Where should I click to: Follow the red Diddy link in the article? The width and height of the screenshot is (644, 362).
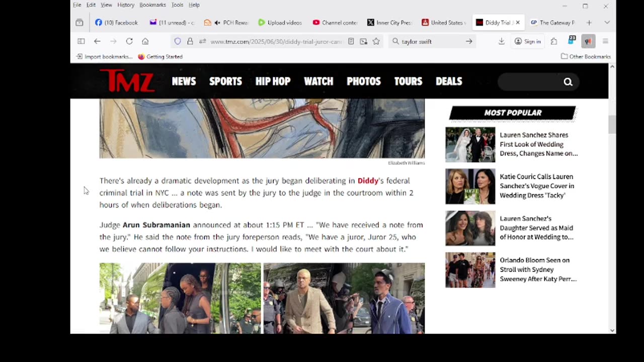coord(368,180)
